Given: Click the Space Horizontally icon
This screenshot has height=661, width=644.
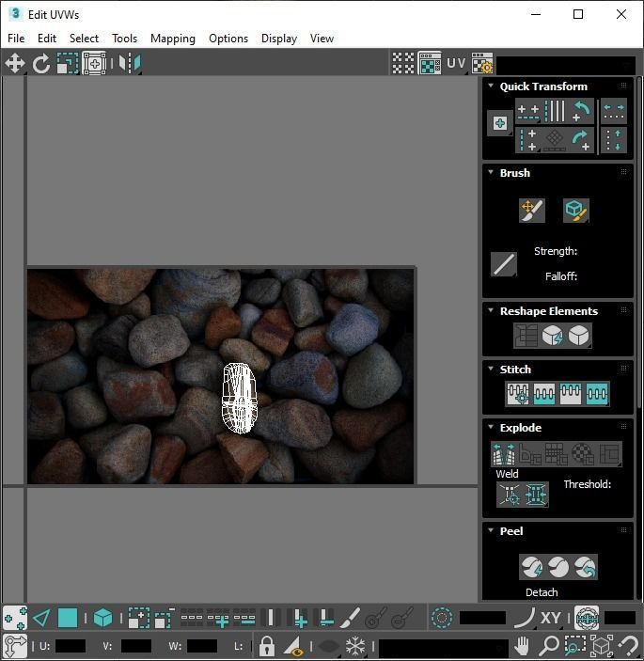Looking at the screenshot, I should pyautogui.click(x=614, y=111).
